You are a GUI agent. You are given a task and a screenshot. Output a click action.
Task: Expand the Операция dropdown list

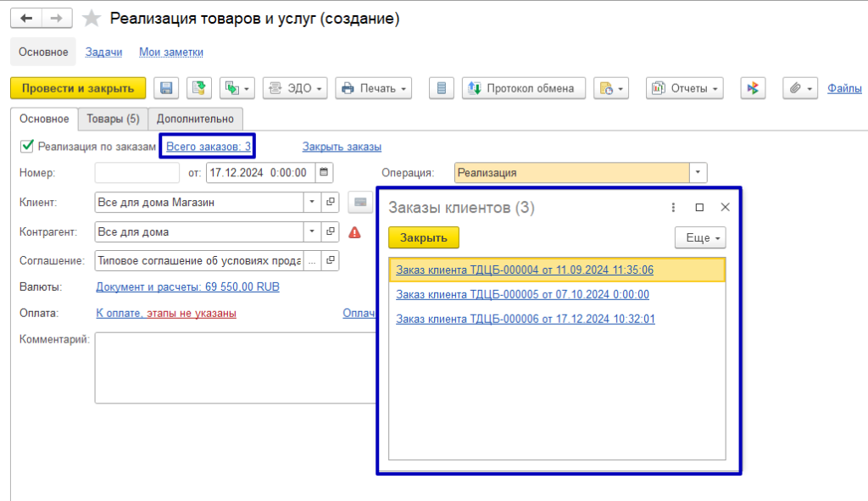(x=698, y=173)
